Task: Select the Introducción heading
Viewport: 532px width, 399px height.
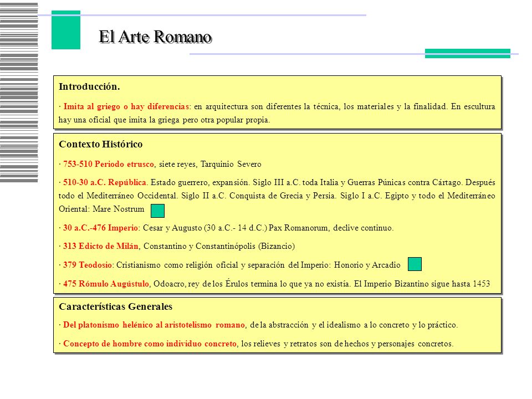Action: point(89,86)
